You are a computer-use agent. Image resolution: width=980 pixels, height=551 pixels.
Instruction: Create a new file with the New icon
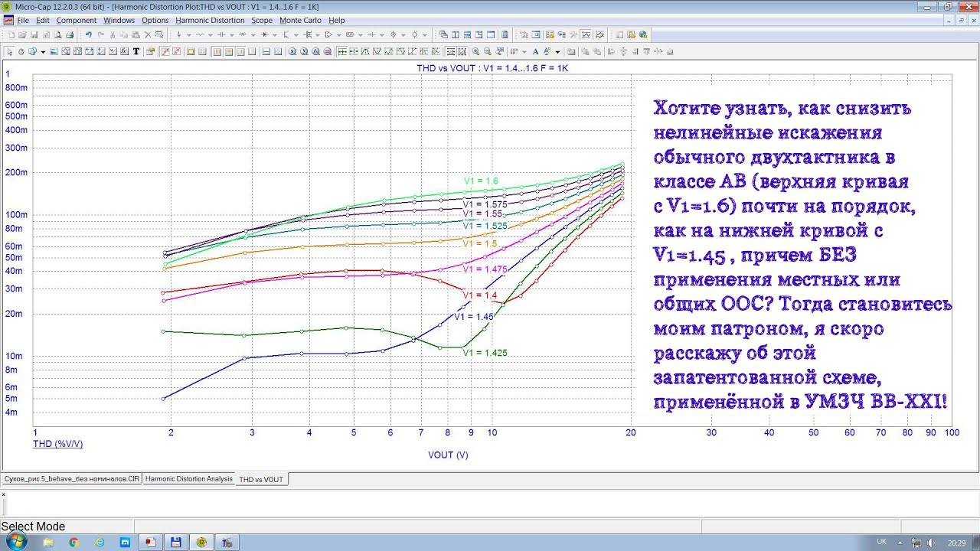point(11,35)
